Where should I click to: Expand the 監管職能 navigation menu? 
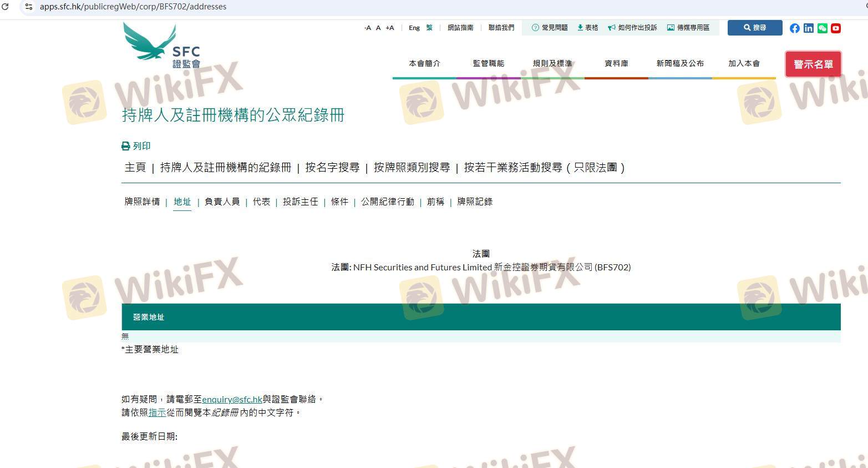tap(488, 64)
